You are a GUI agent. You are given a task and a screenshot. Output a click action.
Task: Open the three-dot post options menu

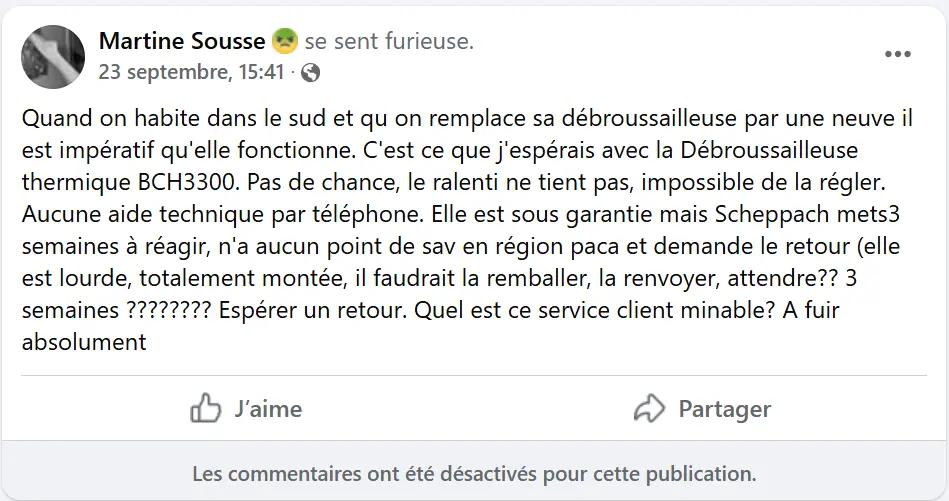898,55
